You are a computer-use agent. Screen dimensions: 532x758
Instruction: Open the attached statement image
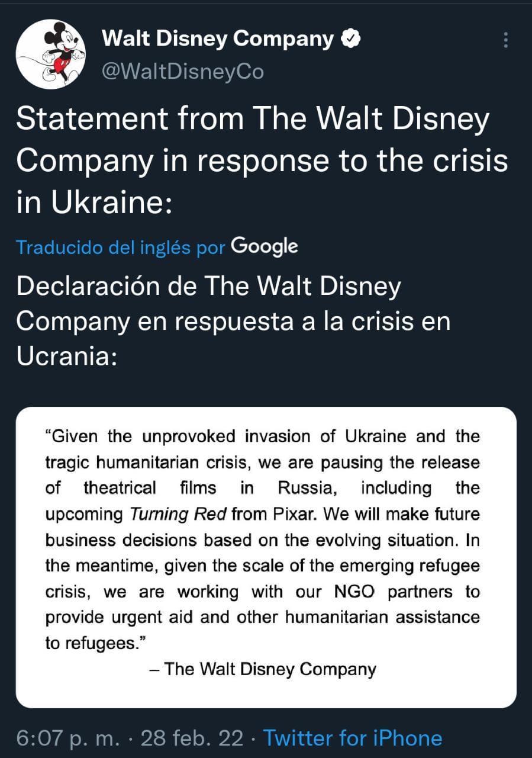coord(266,557)
